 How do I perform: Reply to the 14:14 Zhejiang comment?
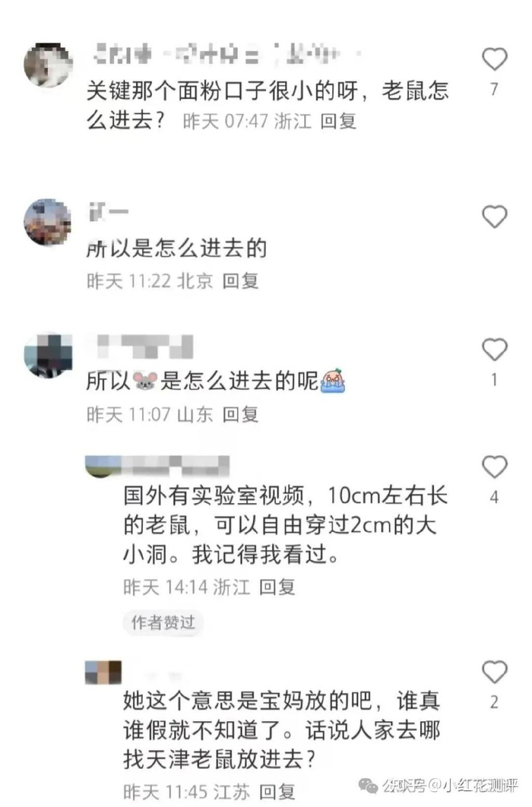tap(277, 587)
